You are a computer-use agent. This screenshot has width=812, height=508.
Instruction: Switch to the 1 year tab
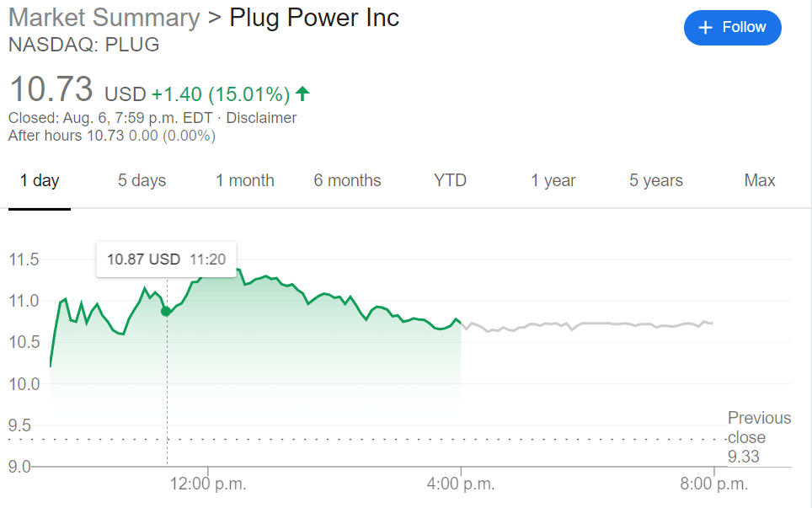click(x=553, y=180)
